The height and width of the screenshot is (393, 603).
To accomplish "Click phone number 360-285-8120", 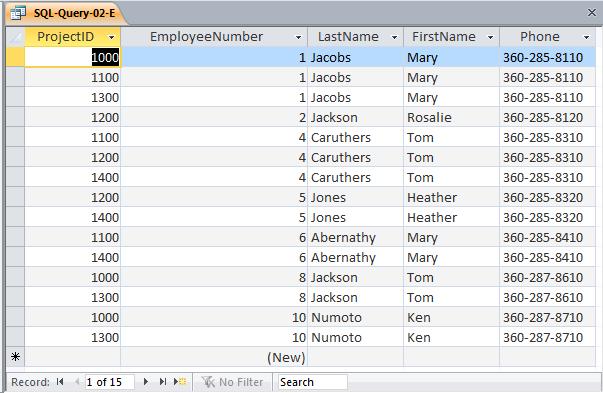I will [547, 117].
